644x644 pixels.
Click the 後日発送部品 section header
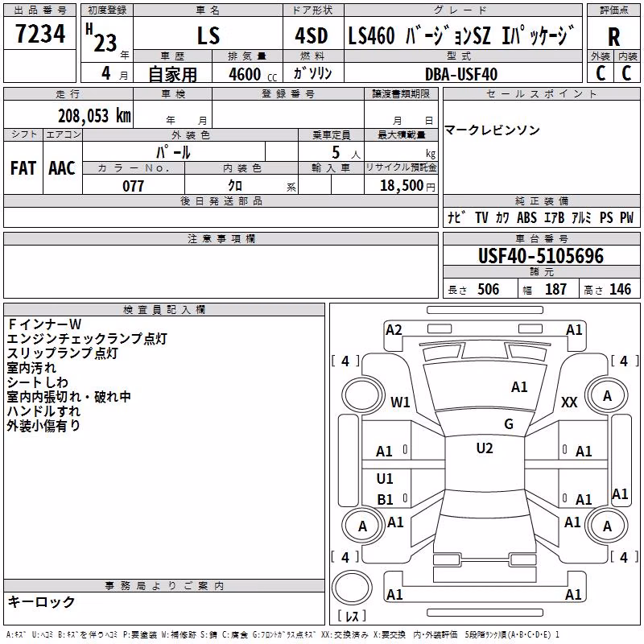[x=221, y=200]
